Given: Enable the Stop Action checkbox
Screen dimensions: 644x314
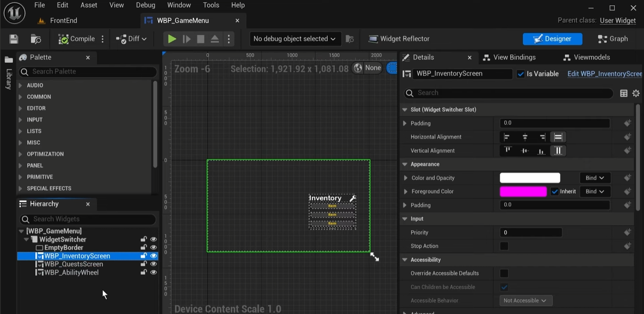Looking at the screenshot, I should pyautogui.click(x=504, y=246).
